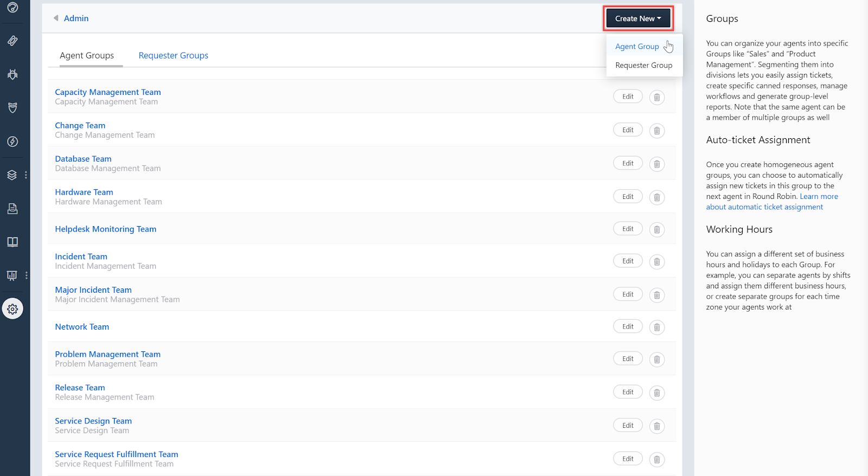Open the assets layers icon in the sidebar
Screen dimensions: 868x476
click(12, 175)
